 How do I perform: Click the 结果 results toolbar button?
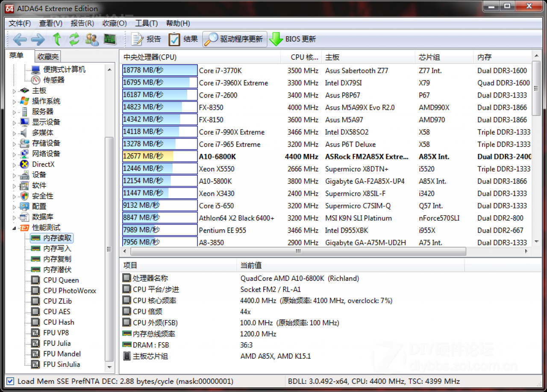pos(183,39)
